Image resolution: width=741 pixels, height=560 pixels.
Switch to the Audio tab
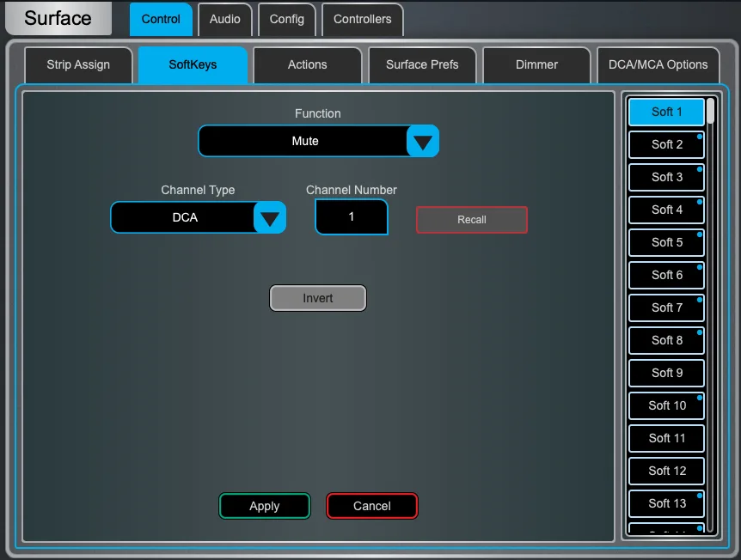click(x=225, y=20)
